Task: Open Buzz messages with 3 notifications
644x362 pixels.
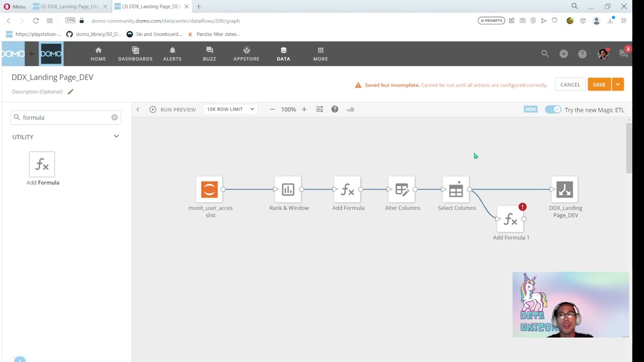Action: click(624, 53)
